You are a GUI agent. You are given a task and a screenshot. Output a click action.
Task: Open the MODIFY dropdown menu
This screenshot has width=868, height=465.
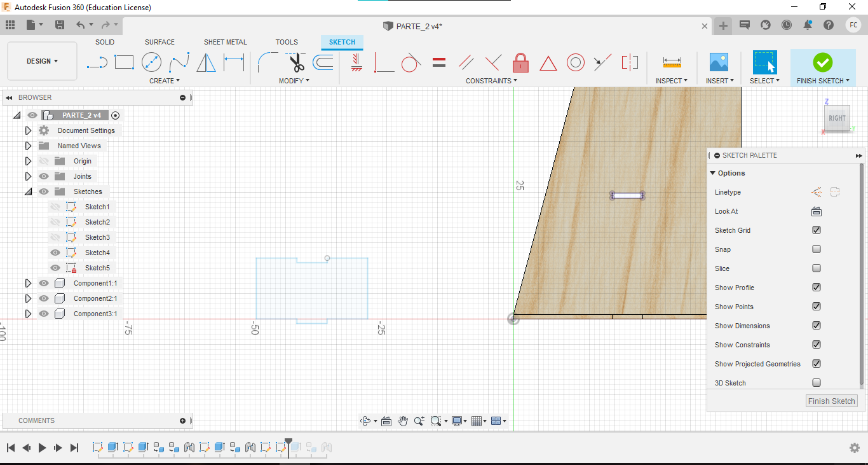click(x=294, y=81)
